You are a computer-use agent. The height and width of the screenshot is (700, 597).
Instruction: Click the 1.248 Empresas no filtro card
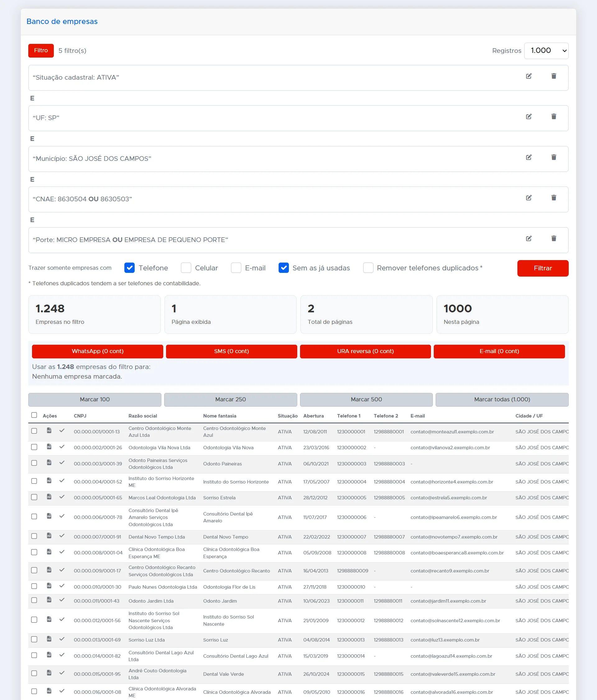[x=94, y=315]
